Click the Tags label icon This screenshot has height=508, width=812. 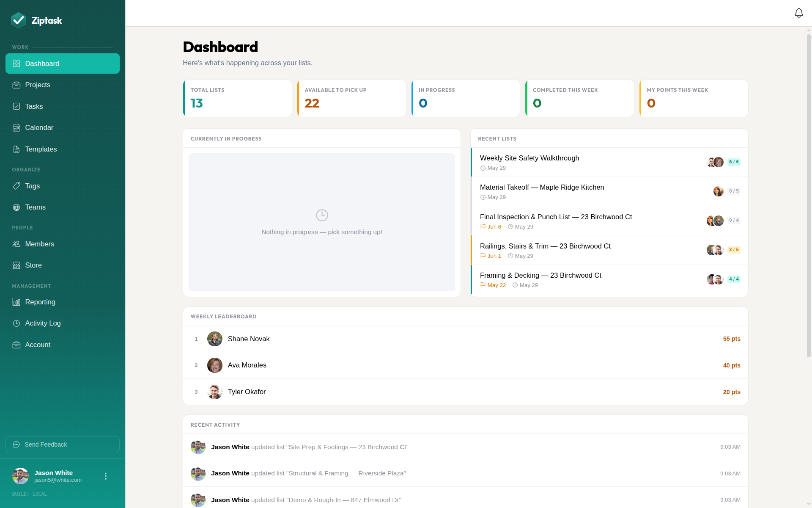click(x=16, y=186)
